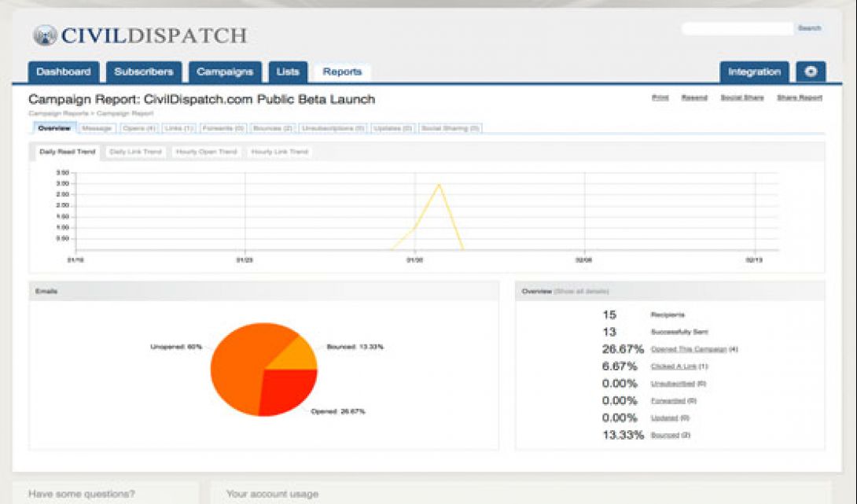The width and height of the screenshot is (857, 504).
Task: Click the 02/13 date axis label
Action: [x=754, y=260]
